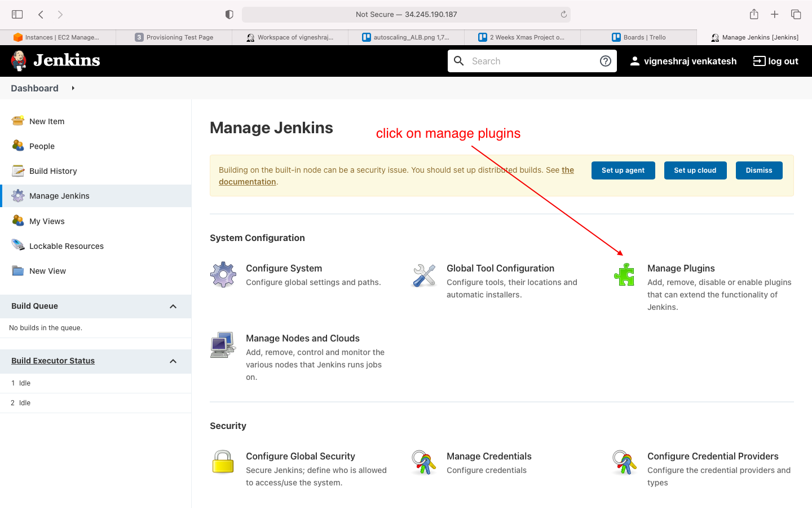Viewport: 812px width, 508px height.
Task: Click the Global Tool Configuration wrench icon
Action: 424,275
